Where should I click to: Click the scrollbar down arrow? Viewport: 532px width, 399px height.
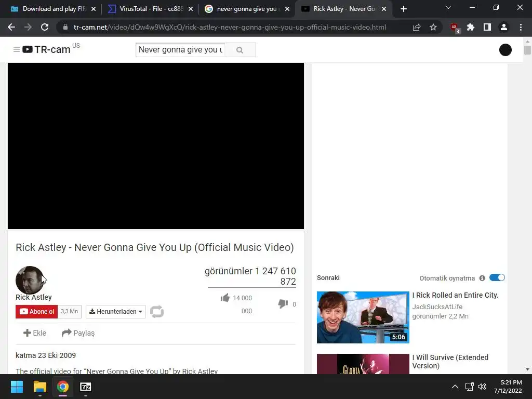click(x=527, y=369)
